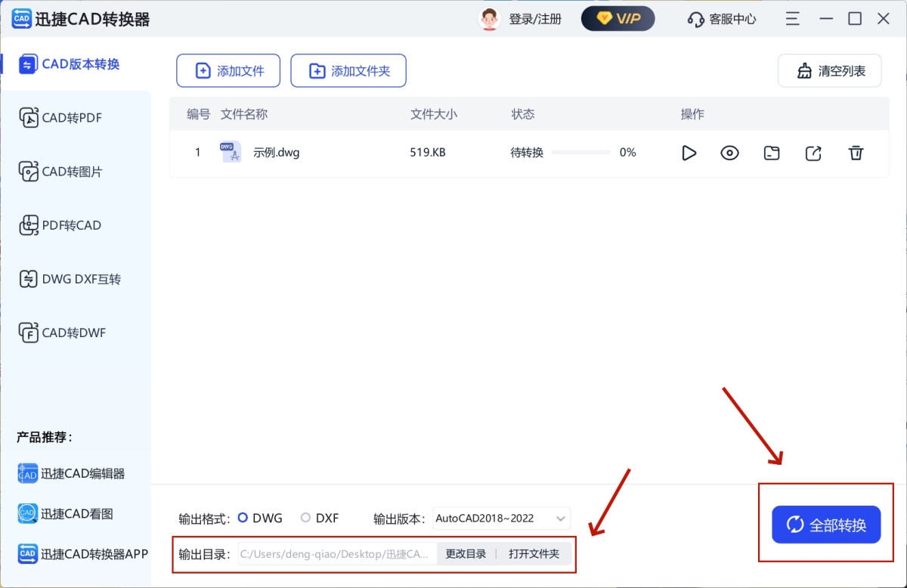Viewport: 907px width, 588px height.
Task: Click 登录/注册 to sign in
Action: point(535,20)
